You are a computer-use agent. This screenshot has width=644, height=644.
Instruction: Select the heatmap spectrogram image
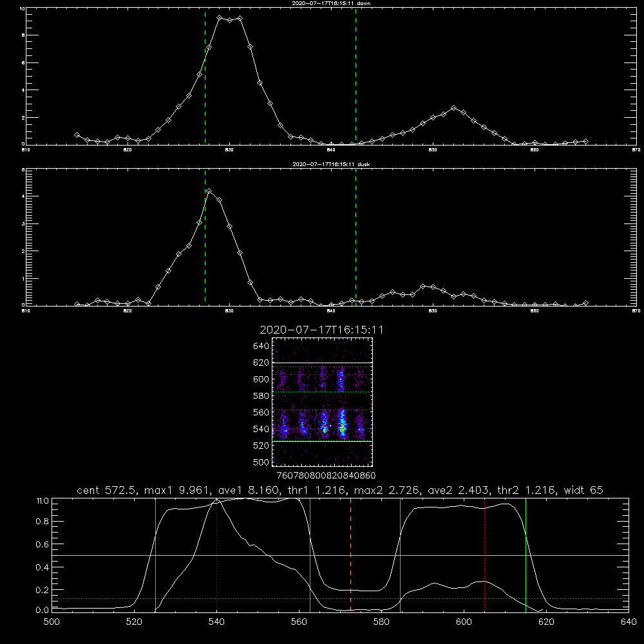coord(323,402)
